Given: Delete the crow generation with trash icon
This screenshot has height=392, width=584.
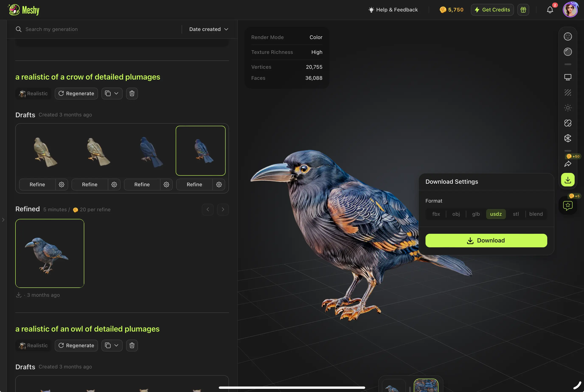Looking at the screenshot, I should 132,94.
